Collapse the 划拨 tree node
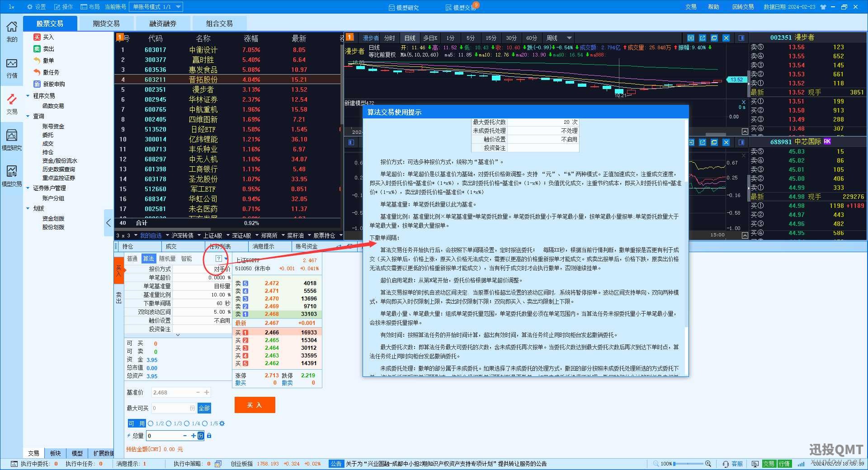 pos(28,208)
